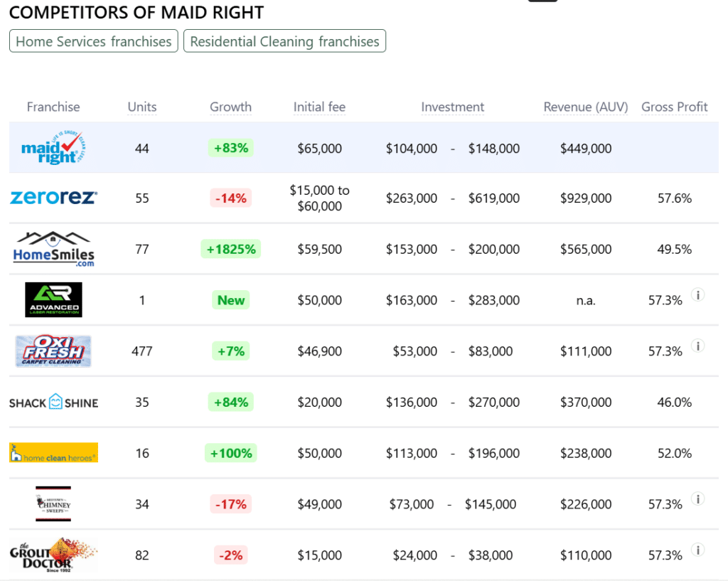728x581 pixels.
Task: Select the +83% growth badge for Maid Right
Action: [x=231, y=148]
